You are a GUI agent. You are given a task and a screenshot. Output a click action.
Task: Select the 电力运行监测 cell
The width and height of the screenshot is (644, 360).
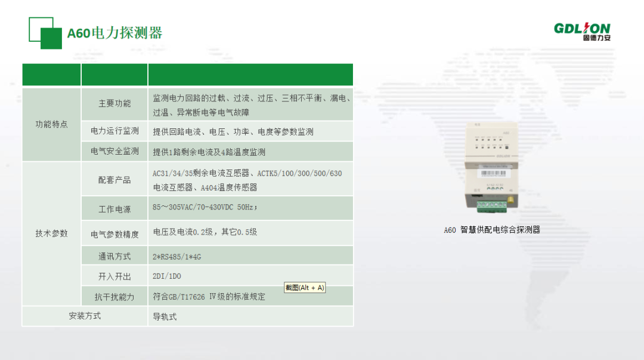[x=114, y=131]
